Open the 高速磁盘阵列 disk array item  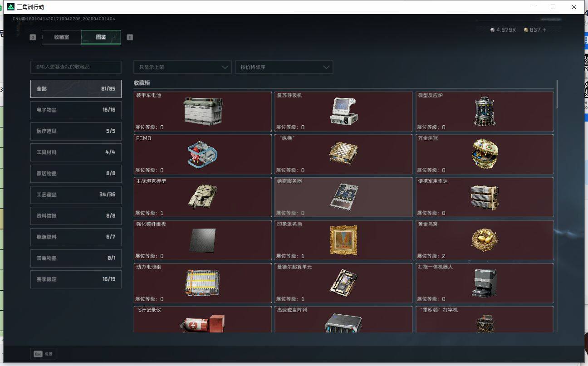pyautogui.click(x=343, y=320)
